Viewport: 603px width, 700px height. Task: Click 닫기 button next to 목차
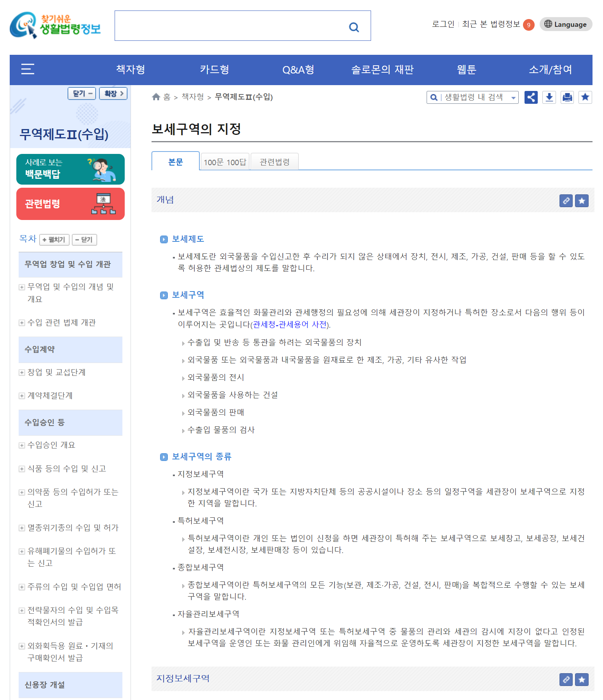(x=84, y=239)
